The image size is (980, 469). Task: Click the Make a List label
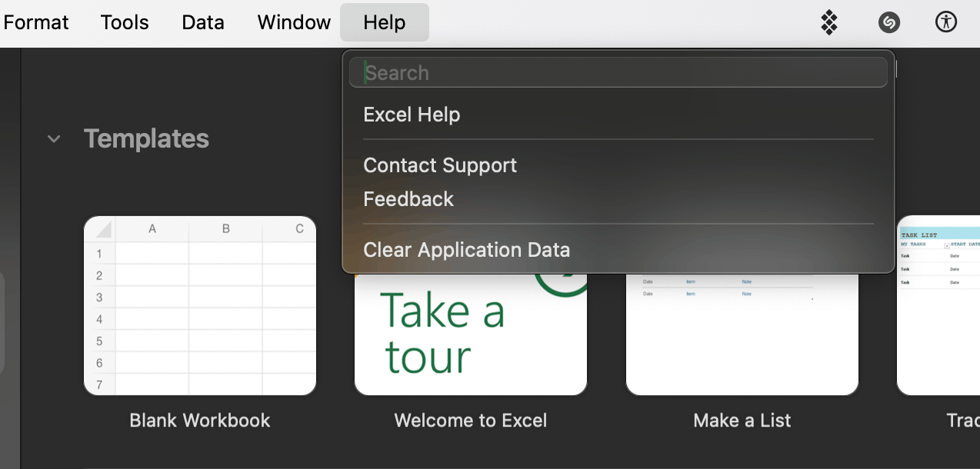tap(742, 421)
